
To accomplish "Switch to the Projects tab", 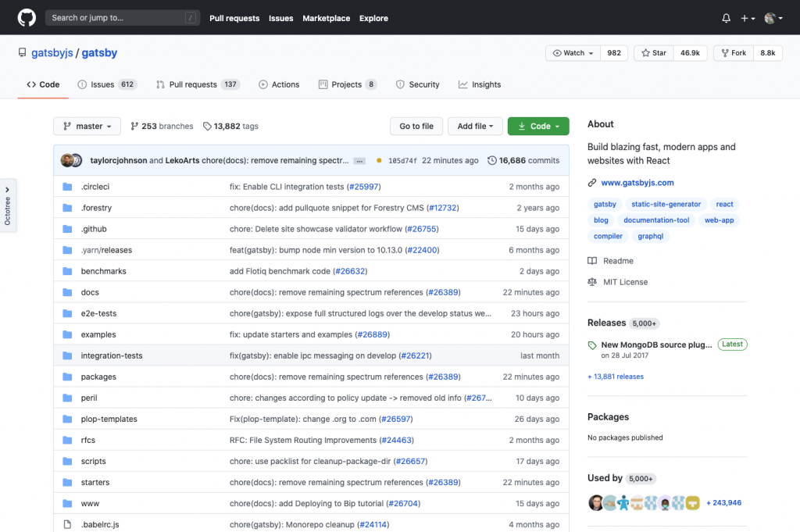I will point(348,84).
